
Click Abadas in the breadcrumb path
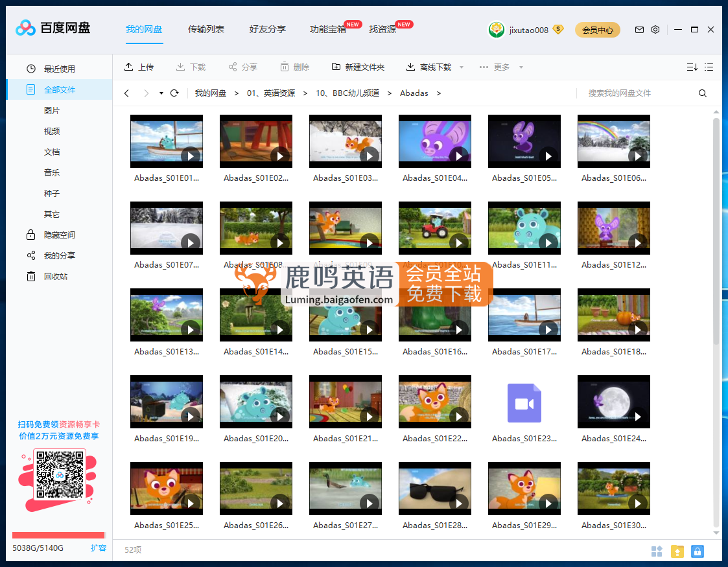(x=414, y=93)
